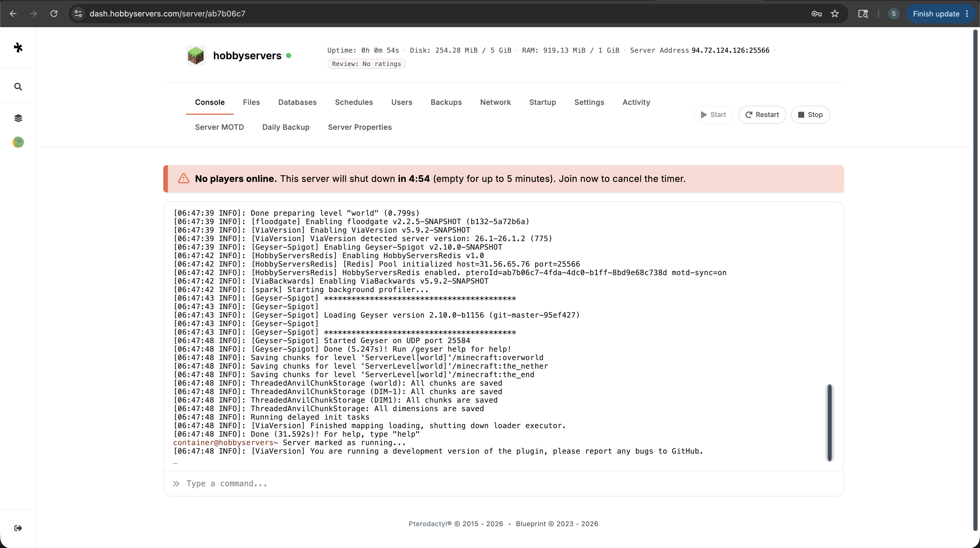Reload the page with the refresh icon
The width and height of the screenshot is (980, 548).
(54, 14)
